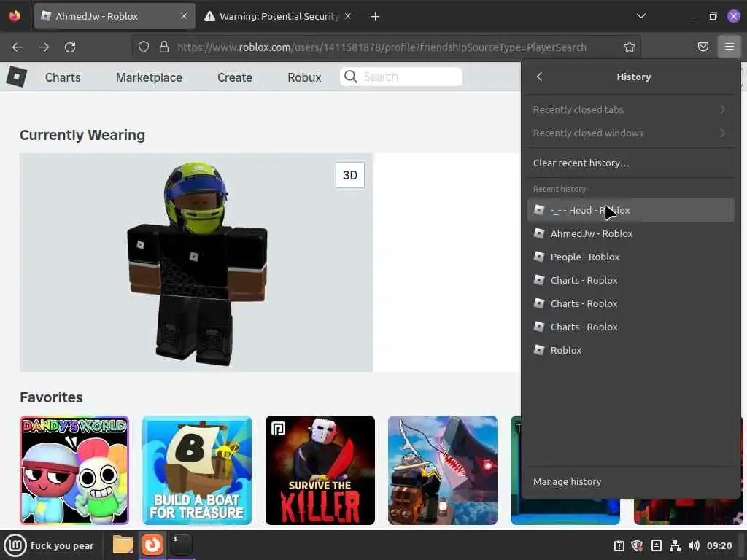Open the shark fishing game thumbnail
This screenshot has width=747, height=560.
[443, 470]
